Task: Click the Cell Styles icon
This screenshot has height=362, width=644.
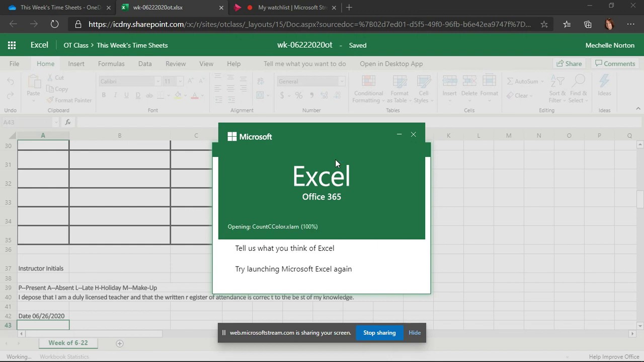Action: click(424, 81)
